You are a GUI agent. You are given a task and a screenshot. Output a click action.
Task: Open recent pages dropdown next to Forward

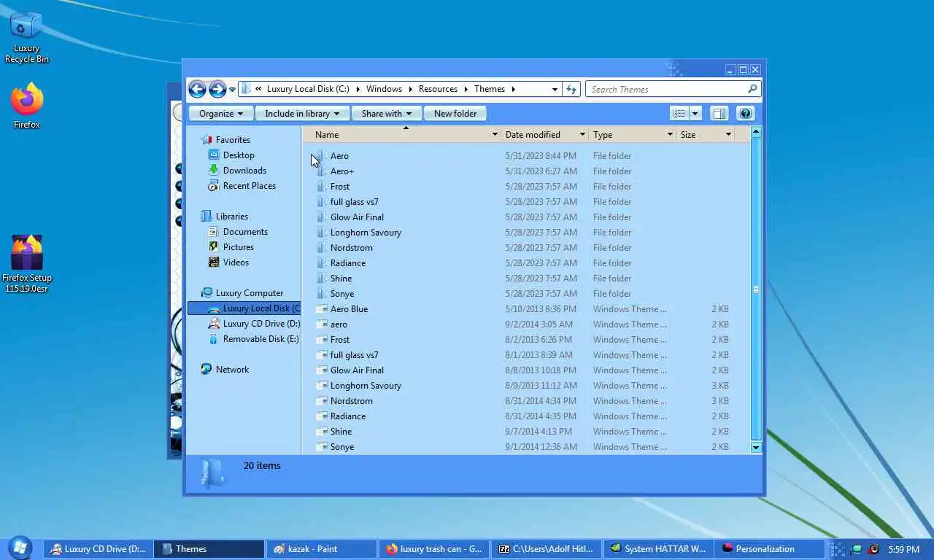coord(232,90)
